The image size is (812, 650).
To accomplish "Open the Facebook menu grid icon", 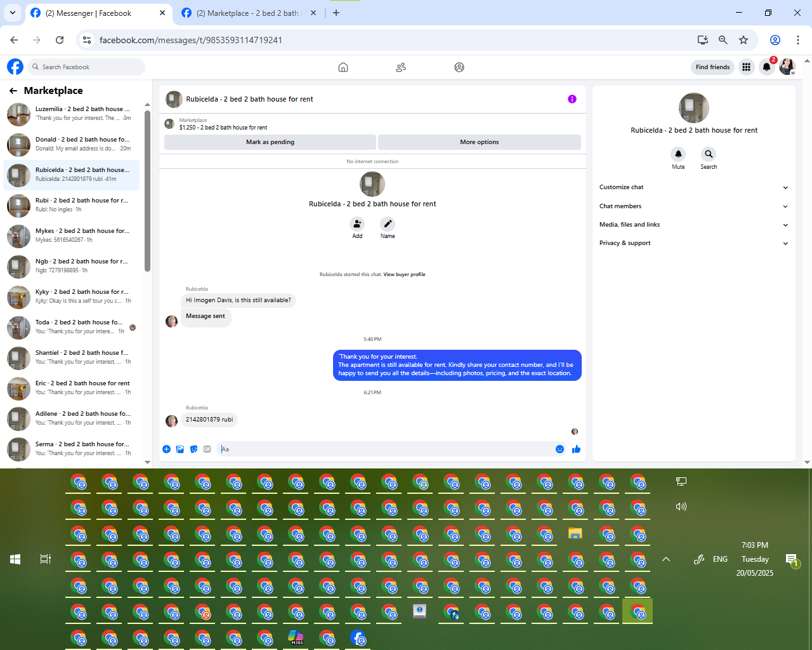I will point(746,67).
